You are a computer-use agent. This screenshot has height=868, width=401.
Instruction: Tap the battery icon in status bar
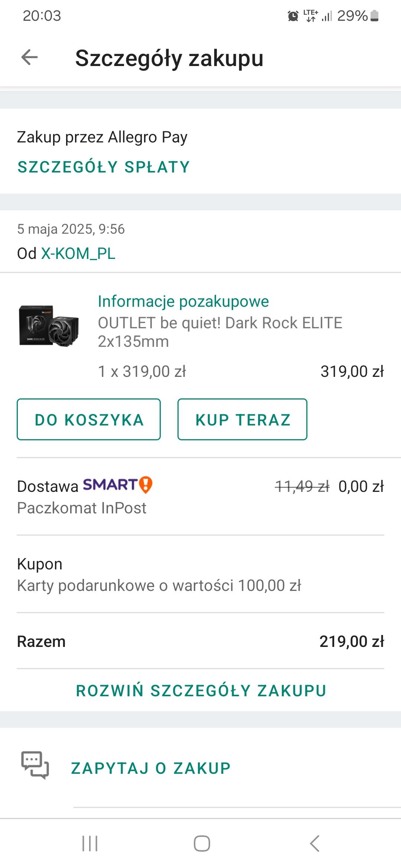[x=374, y=16]
